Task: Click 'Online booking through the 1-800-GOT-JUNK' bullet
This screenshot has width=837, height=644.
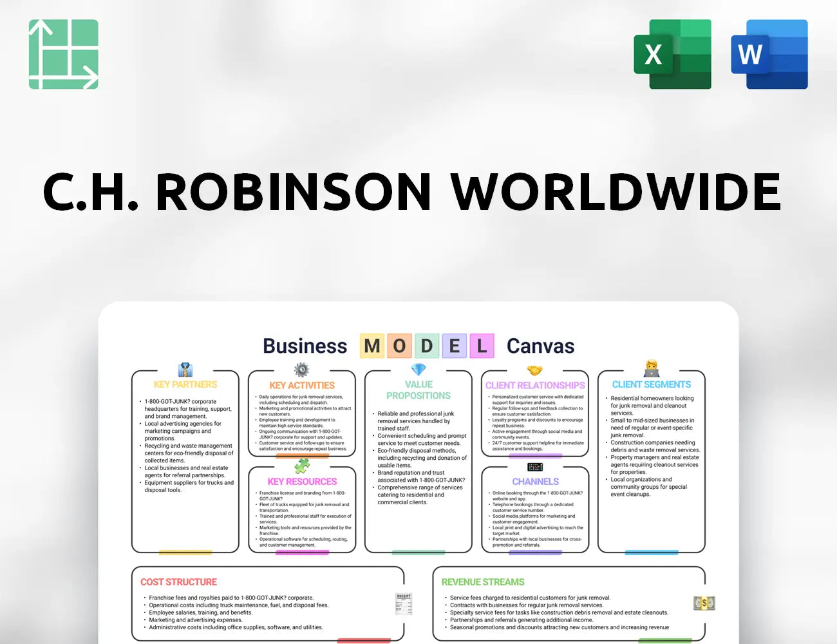Action: coord(537,496)
